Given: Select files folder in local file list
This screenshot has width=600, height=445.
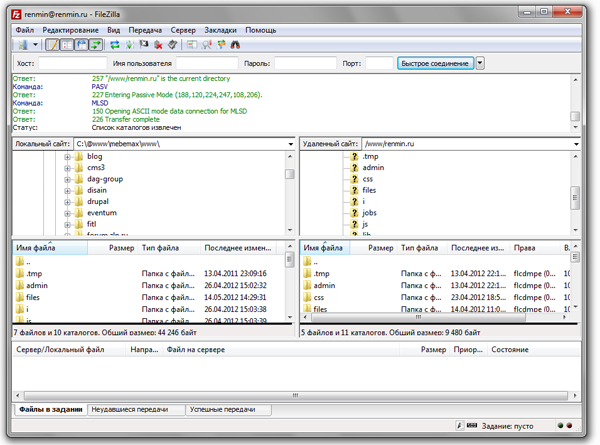Looking at the screenshot, I should coord(33,297).
